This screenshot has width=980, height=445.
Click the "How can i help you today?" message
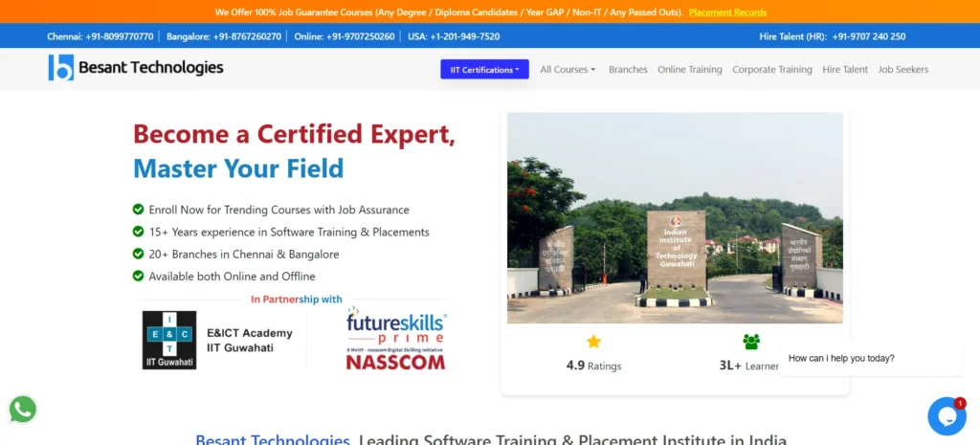[x=841, y=358]
